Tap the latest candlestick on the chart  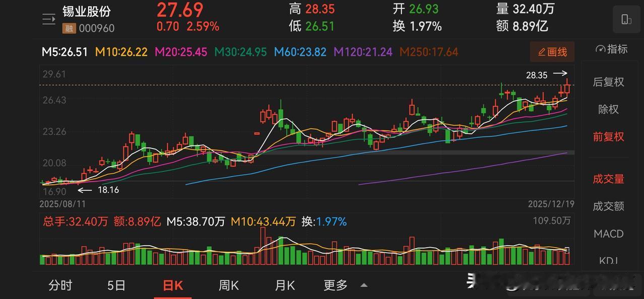pos(567,88)
